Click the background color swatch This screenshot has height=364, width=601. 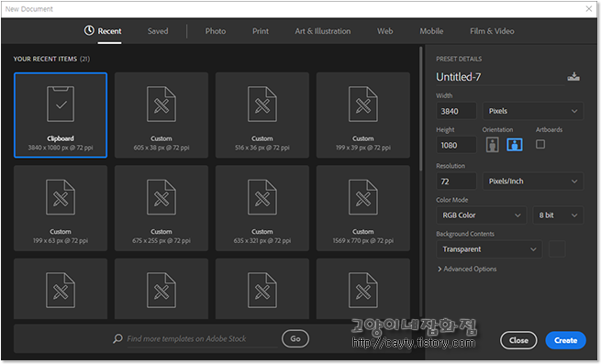coord(557,249)
